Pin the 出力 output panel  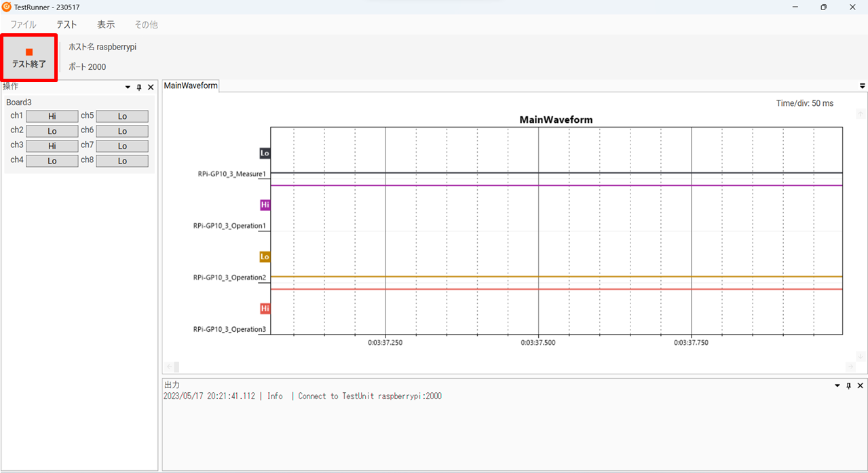[x=848, y=385]
